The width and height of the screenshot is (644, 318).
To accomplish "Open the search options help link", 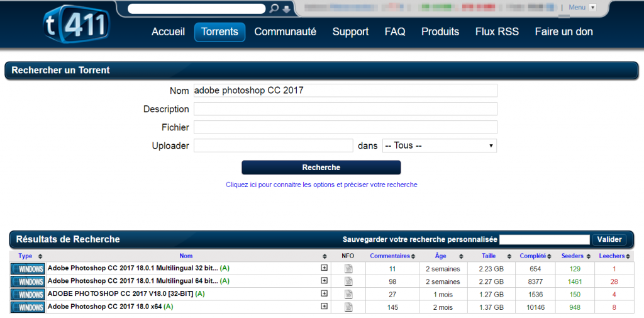I will [x=321, y=185].
